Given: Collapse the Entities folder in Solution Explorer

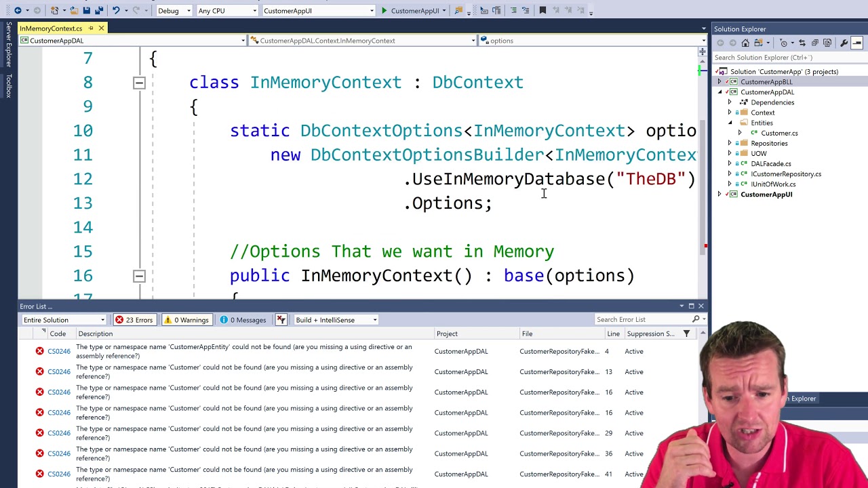Looking at the screenshot, I should [x=730, y=123].
